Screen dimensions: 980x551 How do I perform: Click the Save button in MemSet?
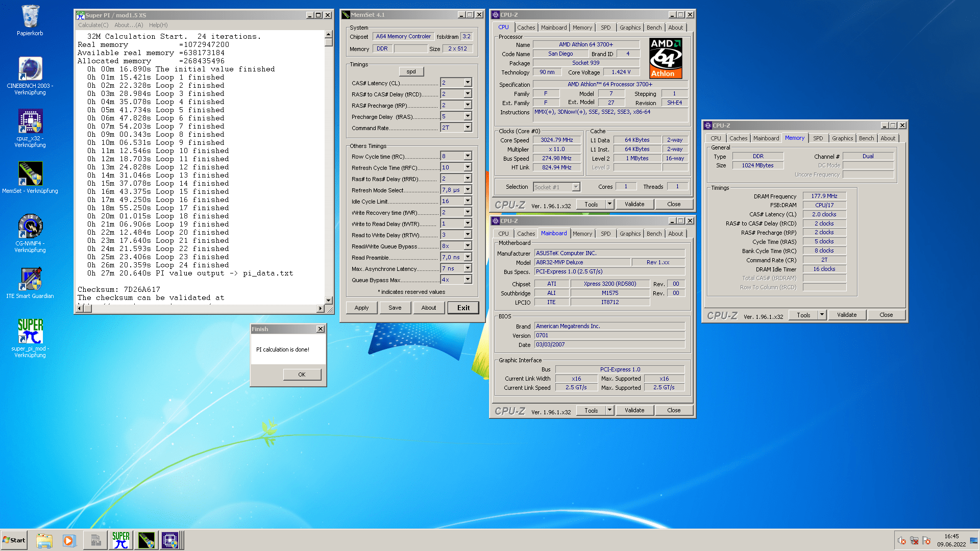395,308
